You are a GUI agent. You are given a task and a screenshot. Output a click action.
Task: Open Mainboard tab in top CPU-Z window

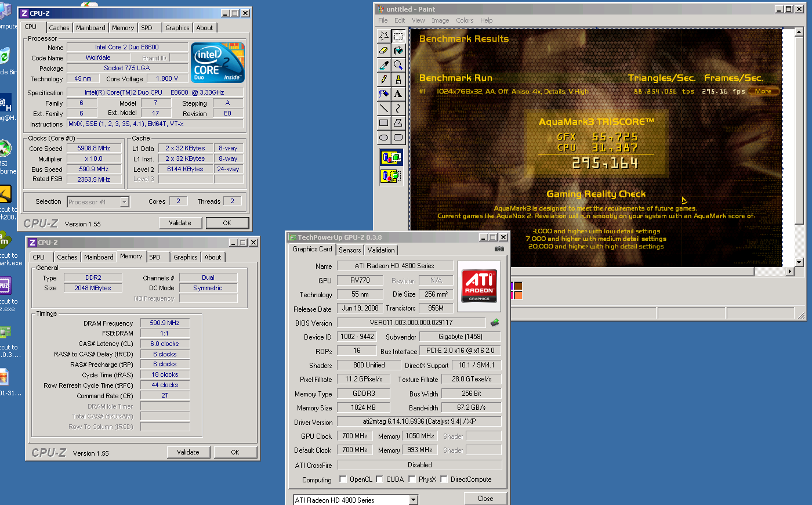(x=90, y=28)
